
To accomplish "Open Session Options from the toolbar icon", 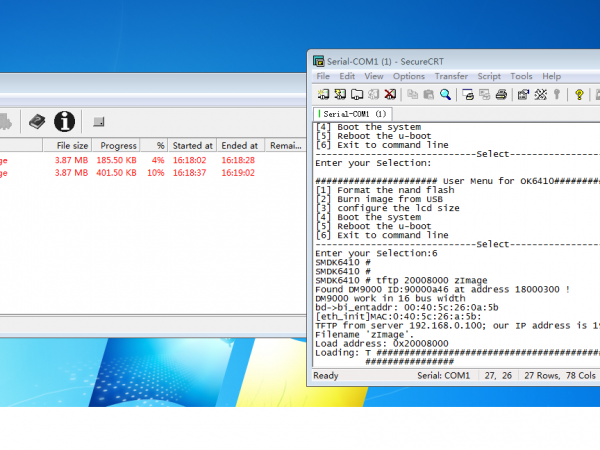I will (522, 95).
